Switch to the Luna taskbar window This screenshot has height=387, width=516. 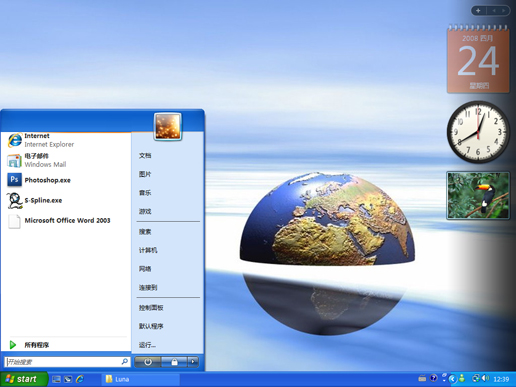pos(140,379)
